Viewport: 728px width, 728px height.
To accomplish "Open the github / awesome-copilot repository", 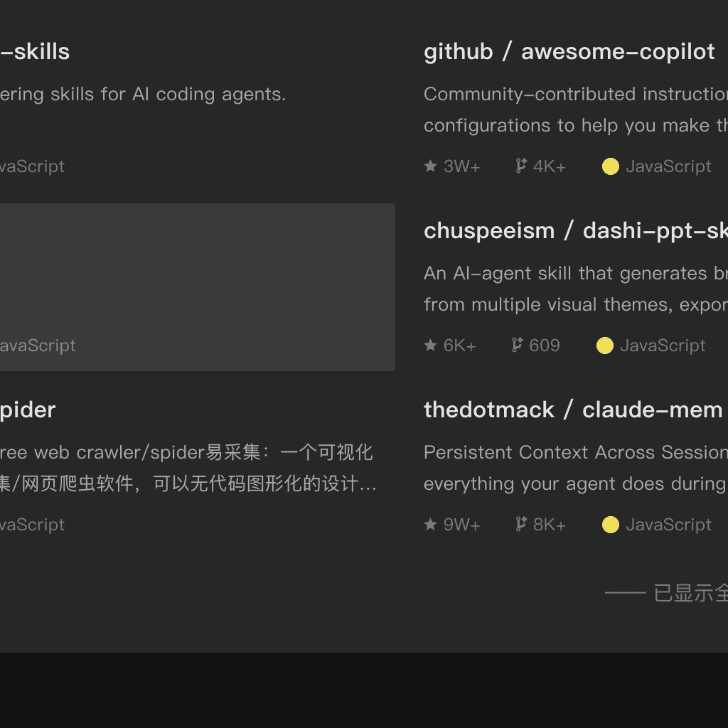I will coord(569,51).
